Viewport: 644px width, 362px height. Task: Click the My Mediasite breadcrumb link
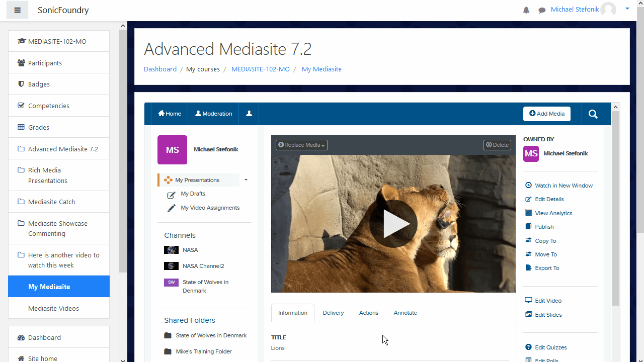(x=321, y=69)
